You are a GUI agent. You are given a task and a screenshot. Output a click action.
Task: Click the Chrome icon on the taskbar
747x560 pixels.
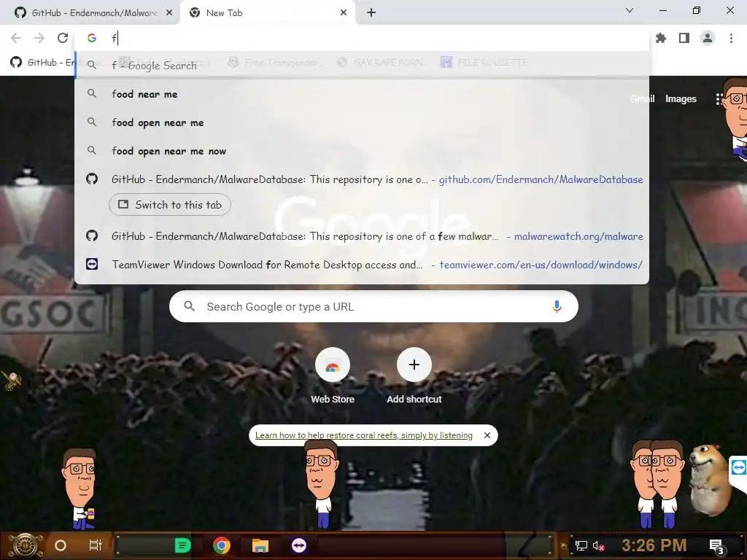pyautogui.click(x=222, y=545)
